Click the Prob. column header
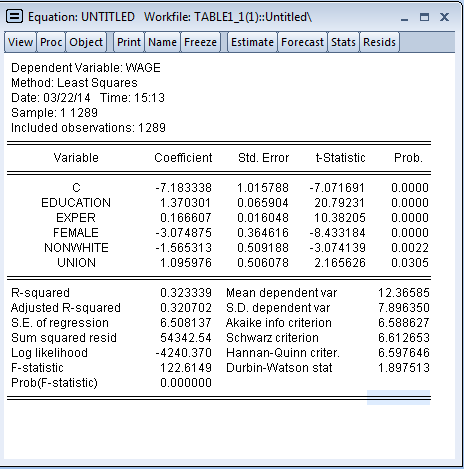Viewport: 464px width, 469px height. click(408, 158)
